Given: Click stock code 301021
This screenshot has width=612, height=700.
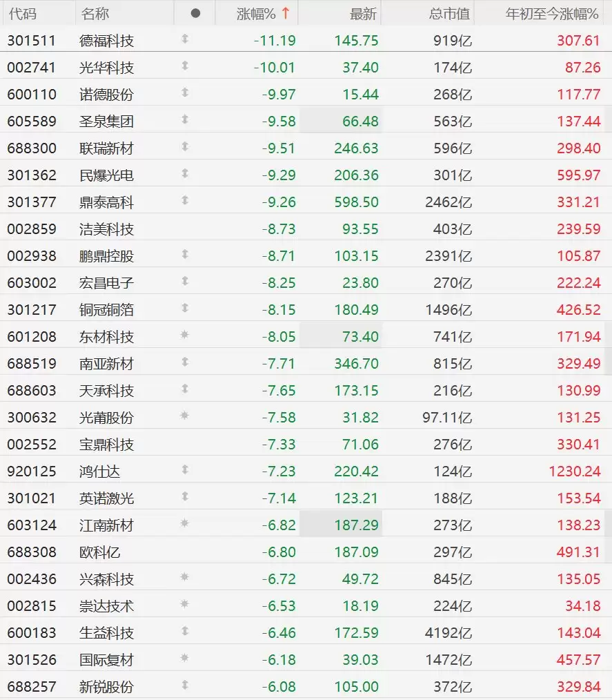Looking at the screenshot, I should (31, 498).
